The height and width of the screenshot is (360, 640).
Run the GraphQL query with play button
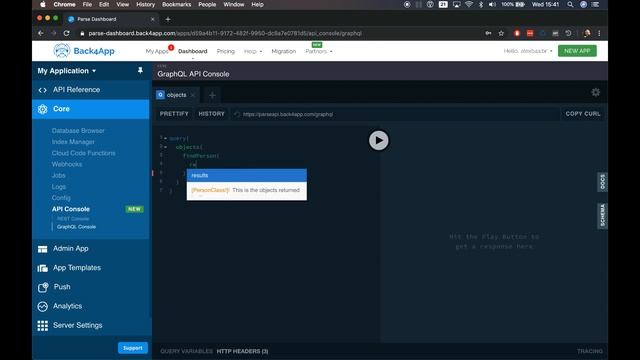coord(378,140)
